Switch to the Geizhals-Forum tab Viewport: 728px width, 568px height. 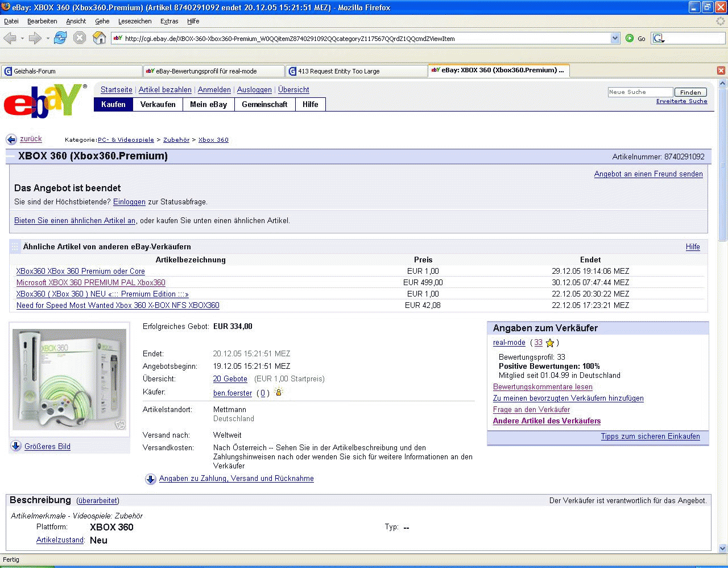point(72,71)
